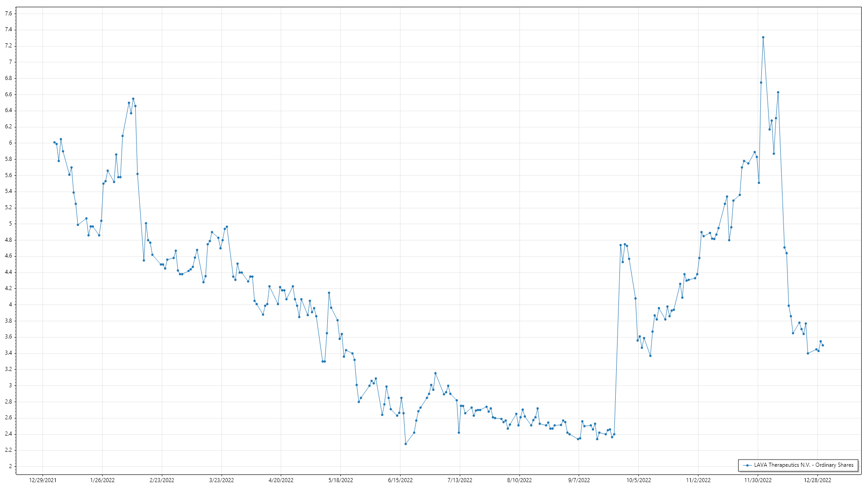Viewport: 868px width, 488px height.
Task: Select the first data point of the series
Action: (54, 142)
